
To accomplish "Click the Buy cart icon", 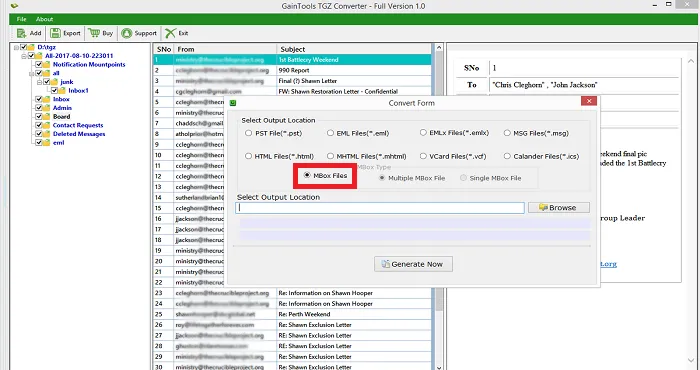I will 94,33.
